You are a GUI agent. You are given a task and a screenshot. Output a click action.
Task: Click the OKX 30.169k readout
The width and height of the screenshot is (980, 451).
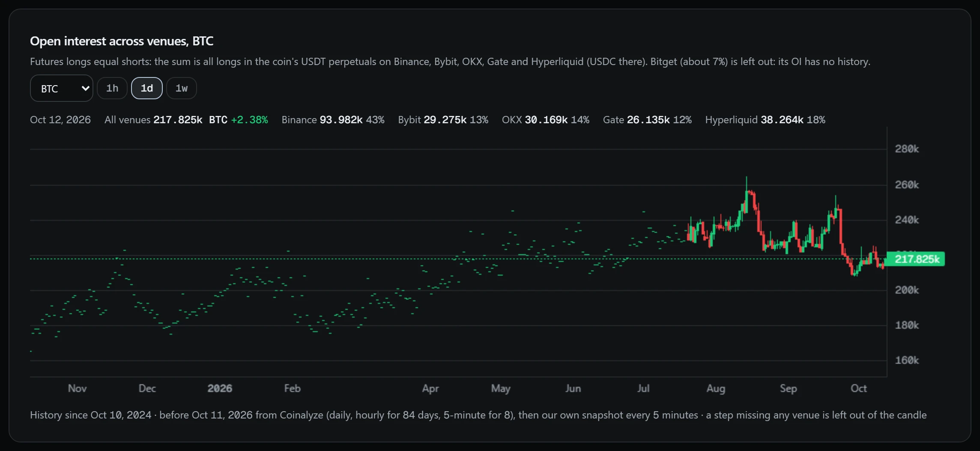click(546, 120)
